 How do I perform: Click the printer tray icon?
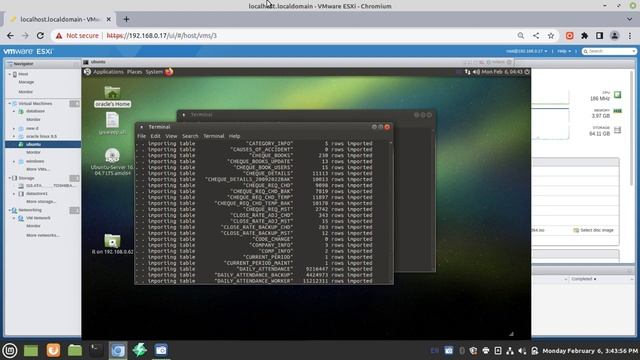coord(486,351)
